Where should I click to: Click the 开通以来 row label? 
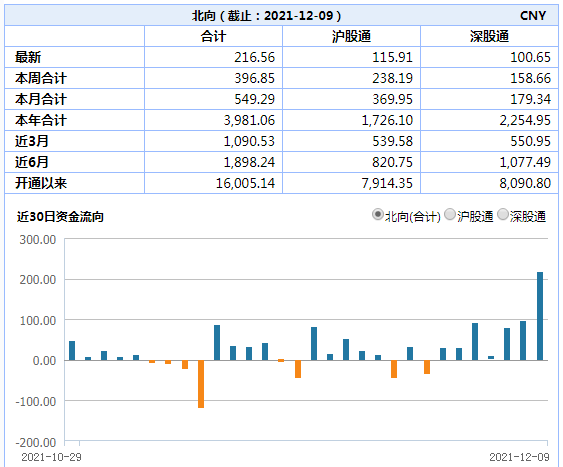(41, 183)
